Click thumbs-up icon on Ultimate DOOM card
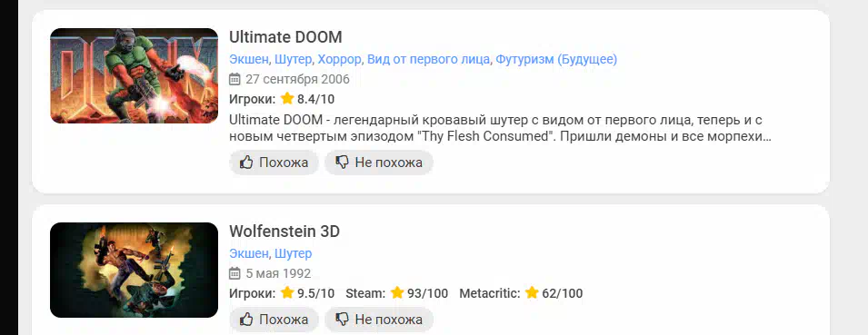 click(246, 163)
